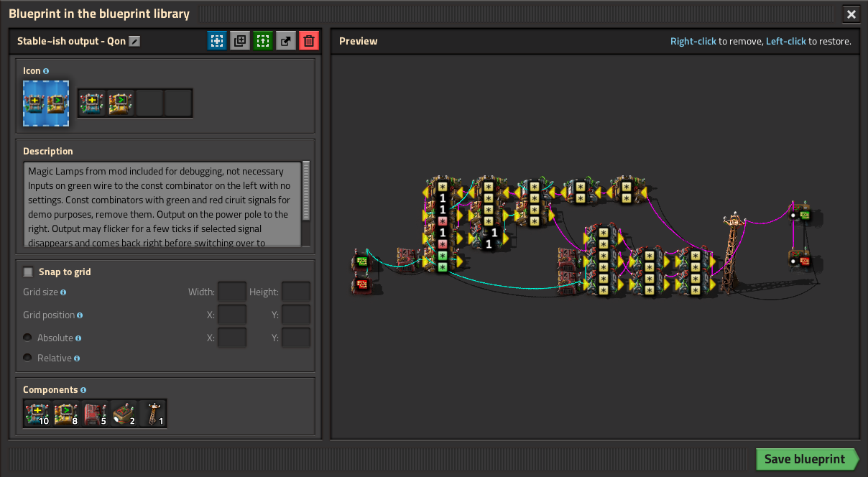This screenshot has width=868, height=477.
Task: Click the constant combinator component (5)
Action: 95,414
